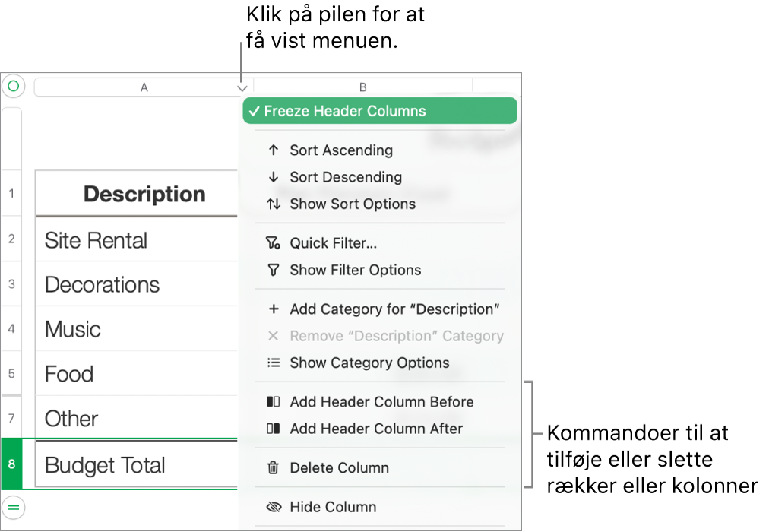Click the Sort Ascending arrow icon

(x=274, y=150)
